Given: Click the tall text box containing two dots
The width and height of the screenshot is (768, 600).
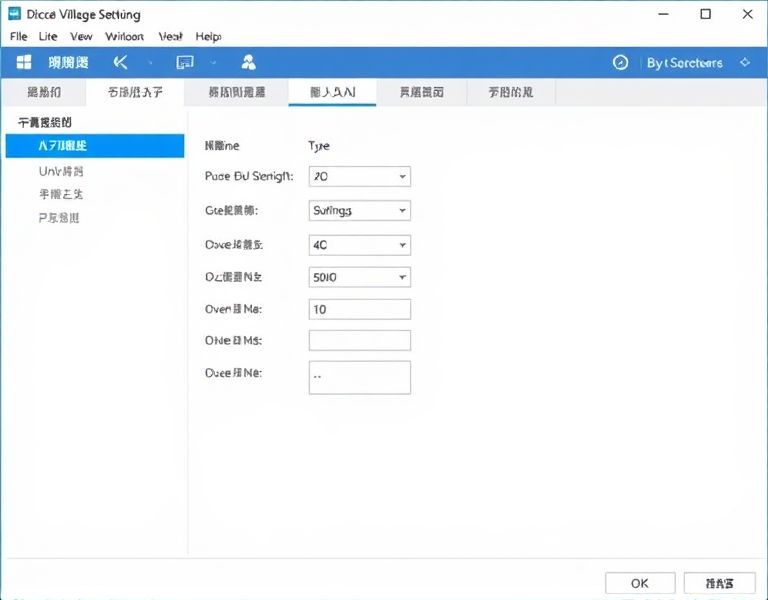Looking at the screenshot, I should [x=360, y=378].
